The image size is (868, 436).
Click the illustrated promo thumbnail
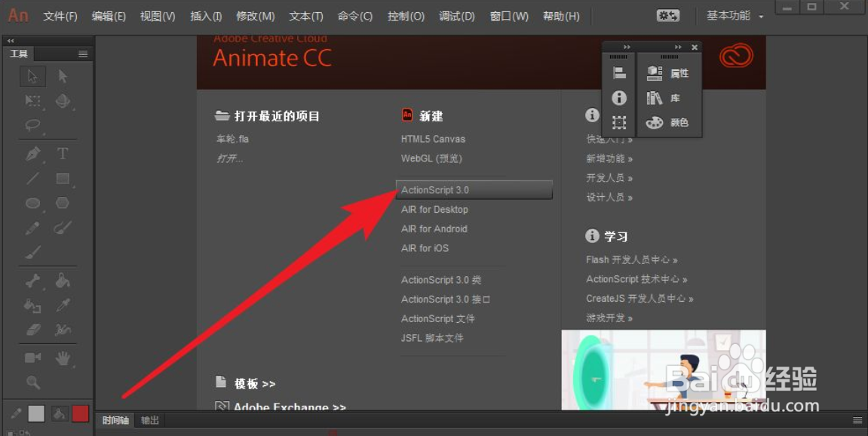(663, 370)
